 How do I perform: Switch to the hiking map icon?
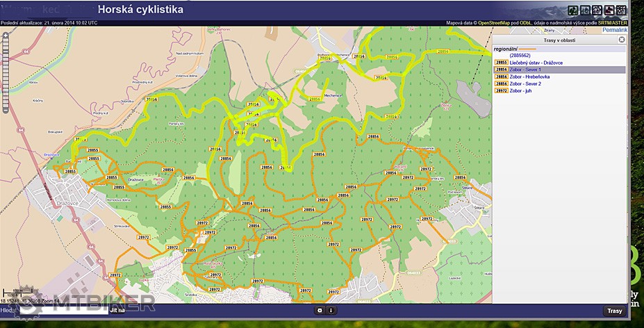572,10
